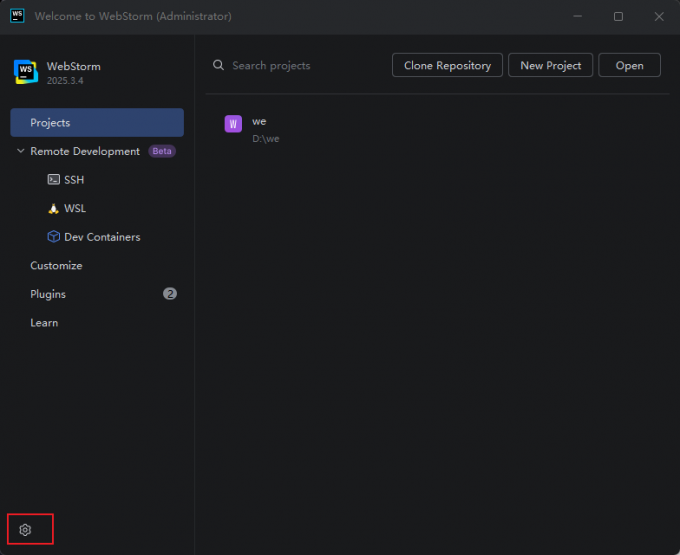The height and width of the screenshot is (555, 680).
Task: Click the Beta badge
Action: tap(162, 151)
